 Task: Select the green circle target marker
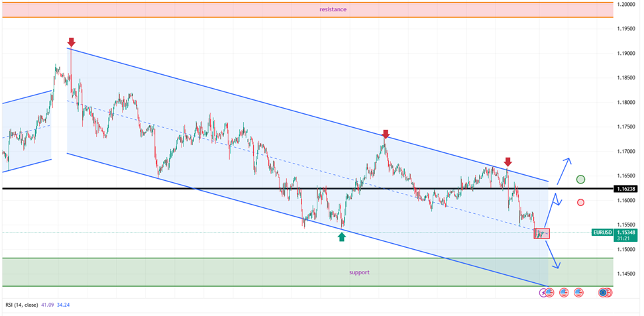(581, 180)
